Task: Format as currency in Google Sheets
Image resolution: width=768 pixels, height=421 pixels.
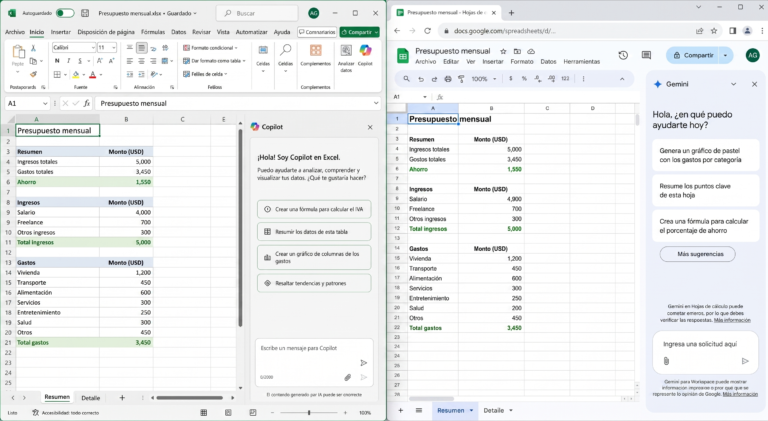Action: click(511, 79)
